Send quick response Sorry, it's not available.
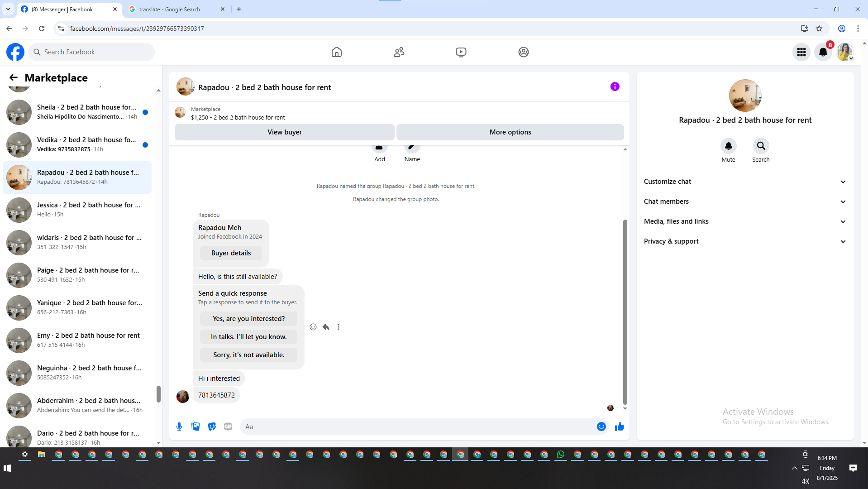 click(x=248, y=355)
